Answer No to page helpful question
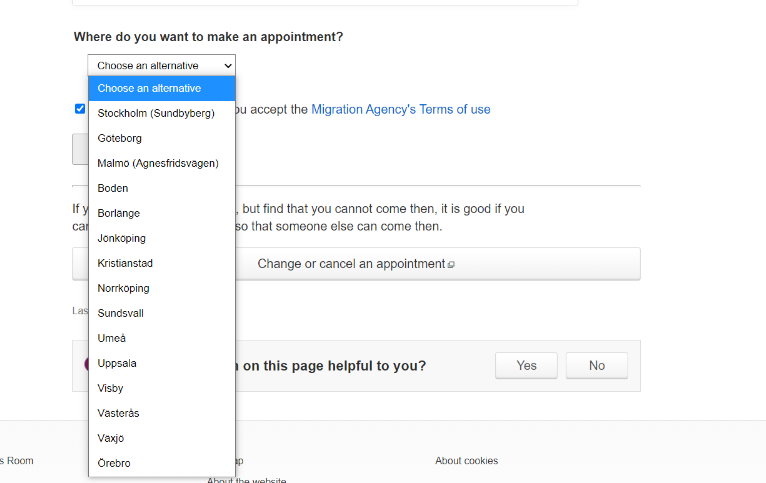 [596, 365]
